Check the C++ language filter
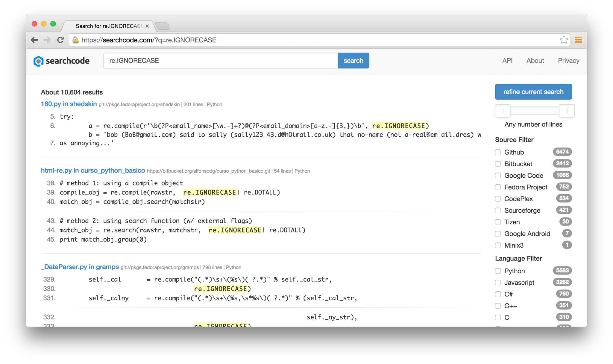The image size is (613, 364). (x=498, y=306)
